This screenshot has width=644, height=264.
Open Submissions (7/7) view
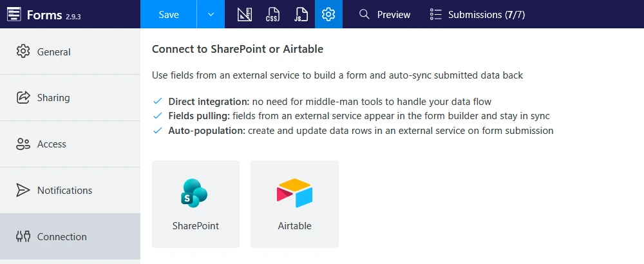pos(477,14)
